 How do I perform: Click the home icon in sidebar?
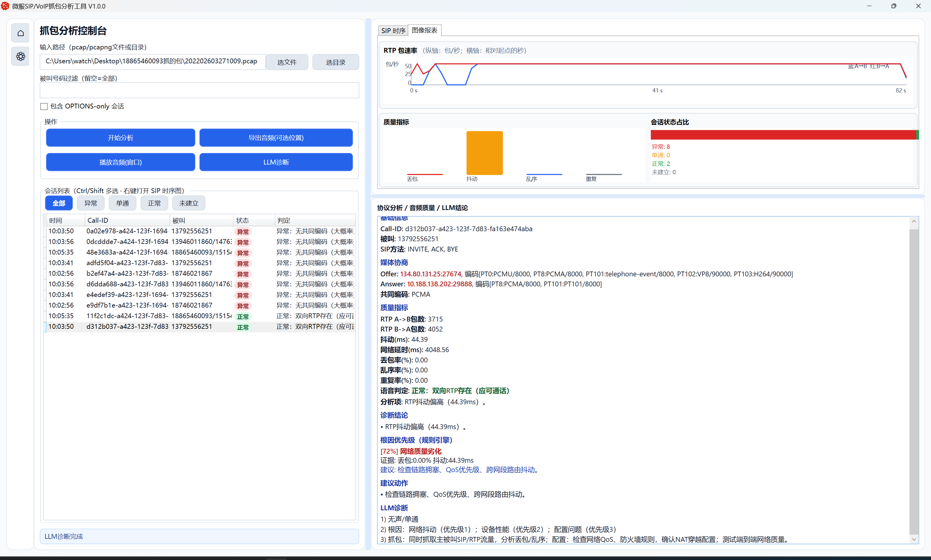(x=20, y=33)
